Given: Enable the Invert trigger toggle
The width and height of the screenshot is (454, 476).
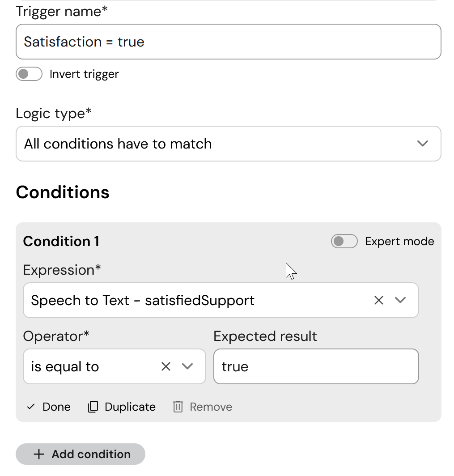Looking at the screenshot, I should [x=29, y=74].
